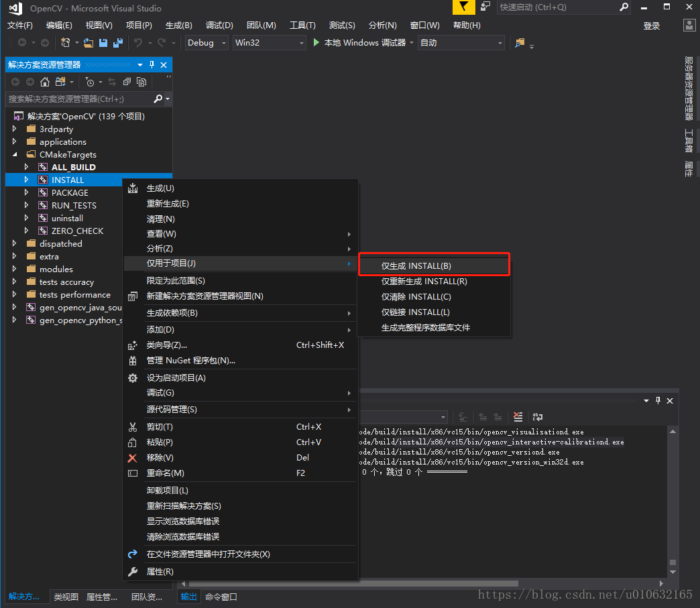Select the RUN_TESTS project

74,205
